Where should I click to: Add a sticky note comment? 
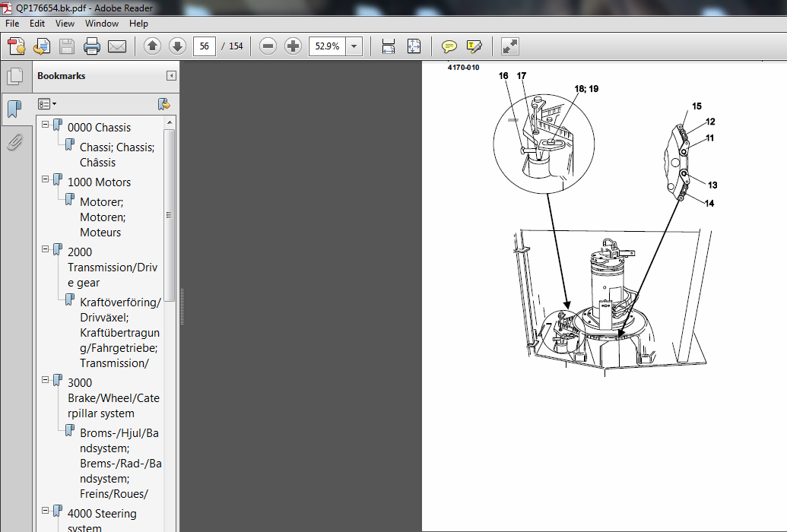[x=449, y=46]
